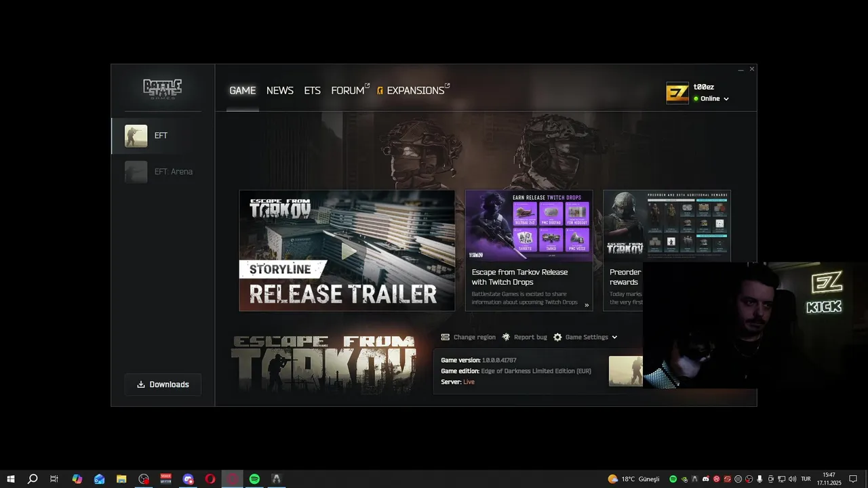
Task: Open the Preorder rewards news thumbnail
Action: (x=667, y=226)
